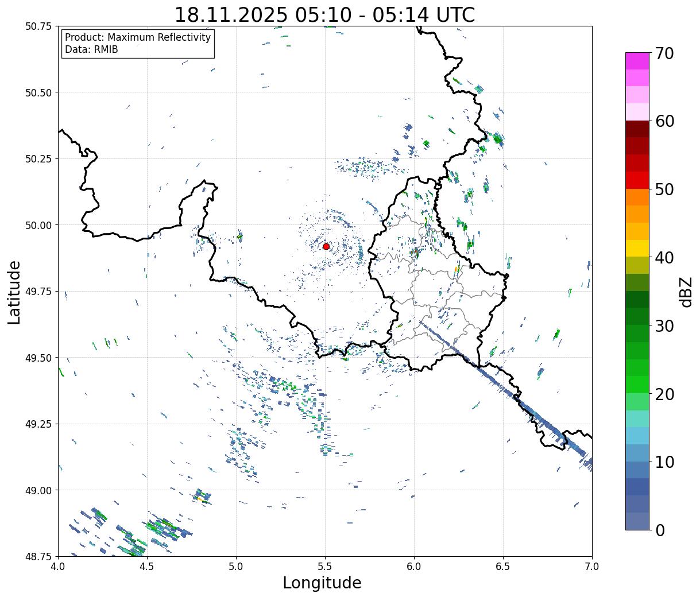Click the chart title "18.11.2025 05:10 - 05:14 UTC"
The image size is (700, 597).
(324, 14)
